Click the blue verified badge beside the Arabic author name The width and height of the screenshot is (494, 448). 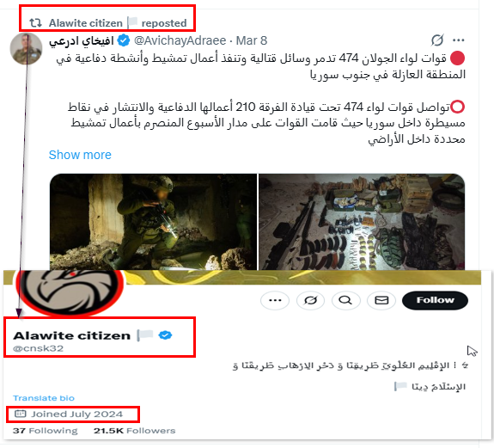124,40
